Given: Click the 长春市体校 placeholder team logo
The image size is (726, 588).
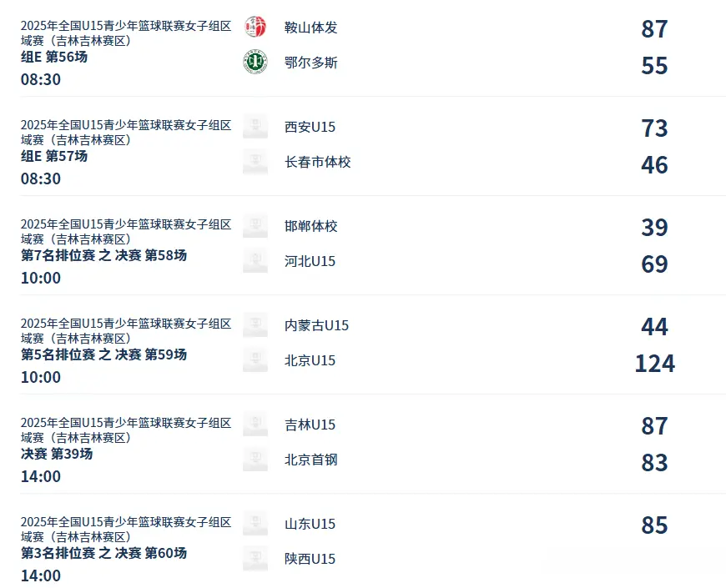Looking at the screenshot, I should click(255, 162).
